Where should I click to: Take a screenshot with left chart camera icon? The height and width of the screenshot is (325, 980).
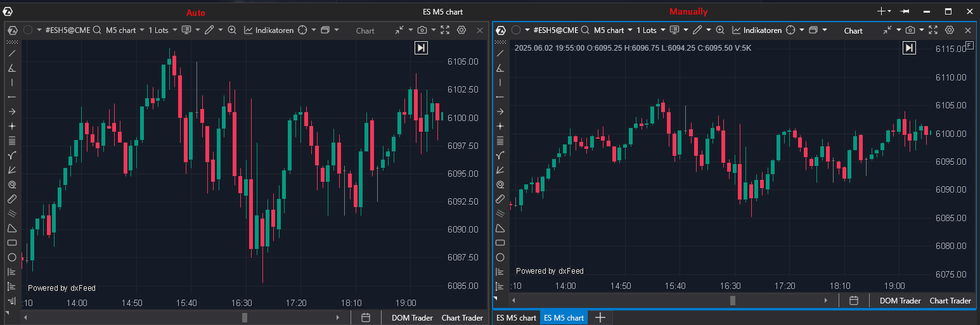422,30
